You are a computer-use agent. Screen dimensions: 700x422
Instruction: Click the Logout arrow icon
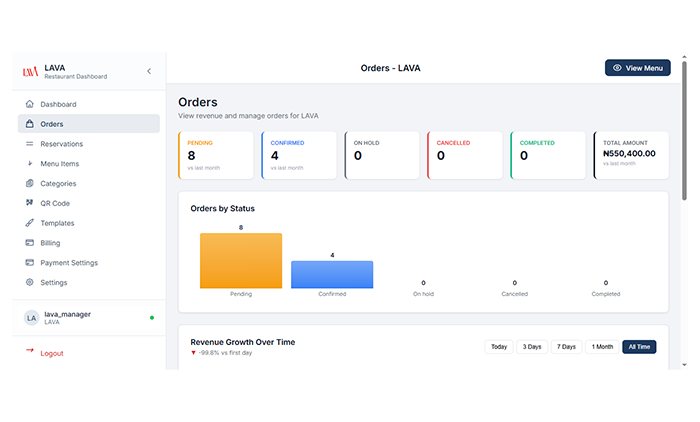pyautogui.click(x=29, y=351)
